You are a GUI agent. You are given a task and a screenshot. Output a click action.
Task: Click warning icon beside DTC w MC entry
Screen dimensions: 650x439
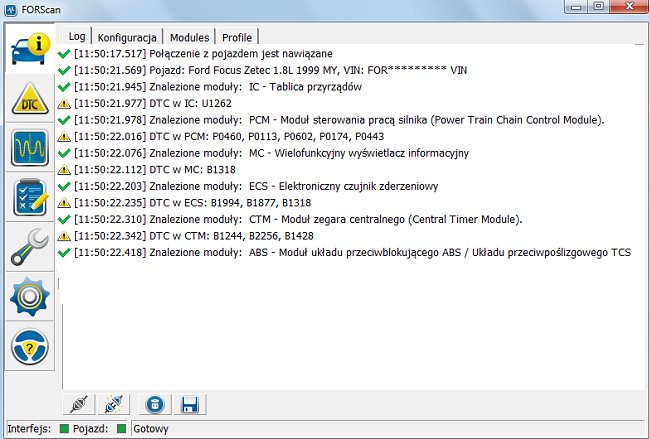coord(64,170)
